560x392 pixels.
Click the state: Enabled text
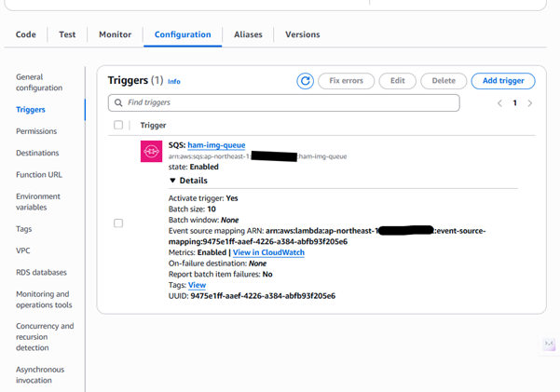coord(193,167)
